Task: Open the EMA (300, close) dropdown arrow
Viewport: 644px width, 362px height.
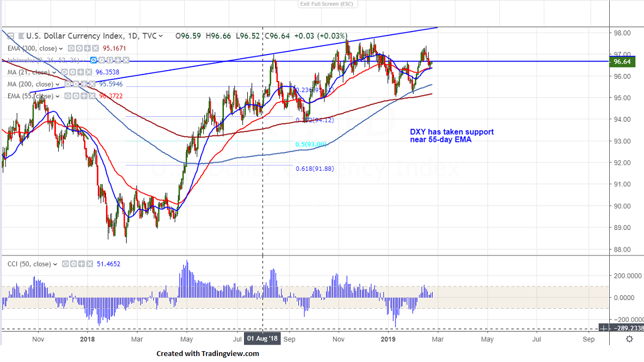Action: click(x=61, y=48)
